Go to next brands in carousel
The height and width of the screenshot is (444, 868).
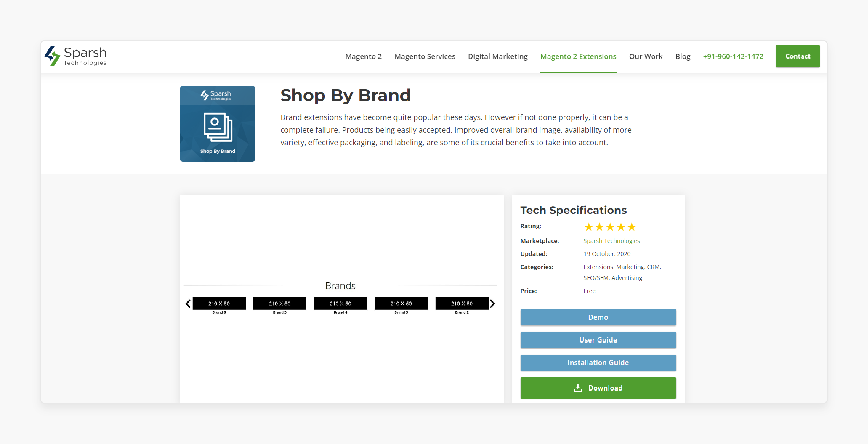tap(492, 304)
